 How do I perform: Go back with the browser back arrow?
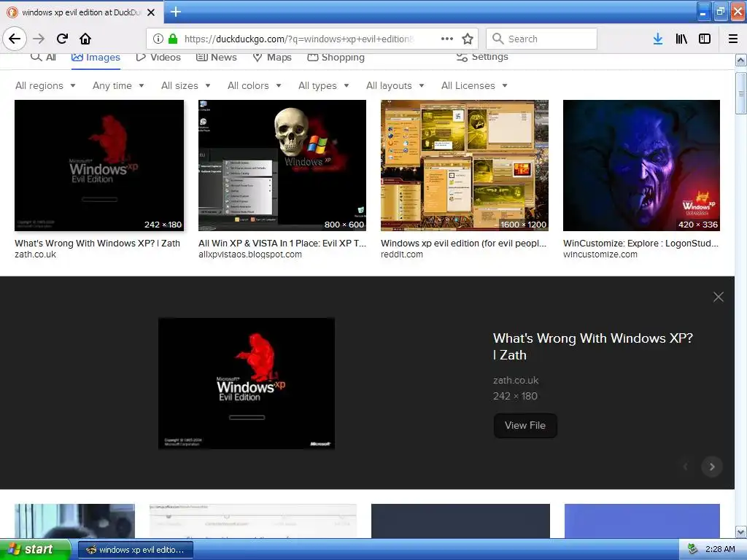coord(15,39)
